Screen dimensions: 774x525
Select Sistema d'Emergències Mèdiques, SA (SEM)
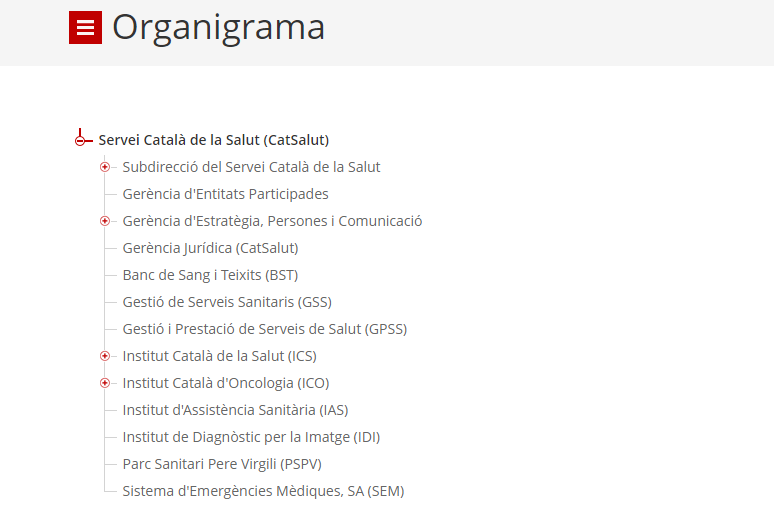click(x=264, y=491)
